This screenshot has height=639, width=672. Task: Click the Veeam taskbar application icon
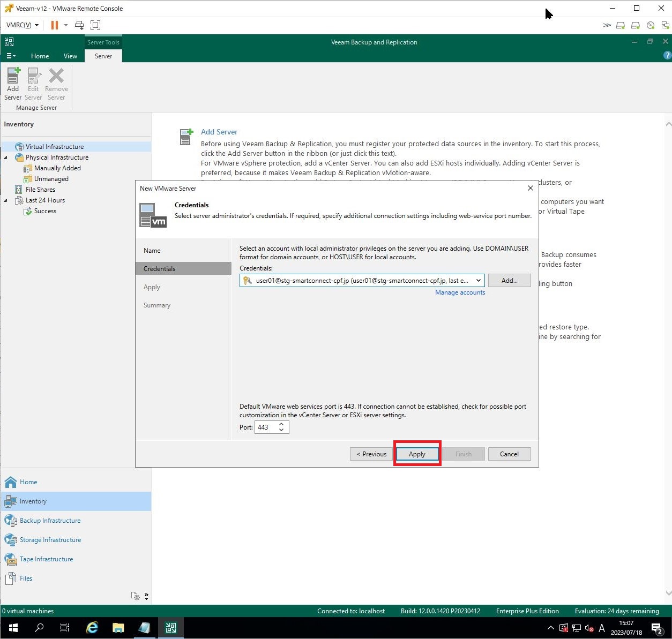171,628
